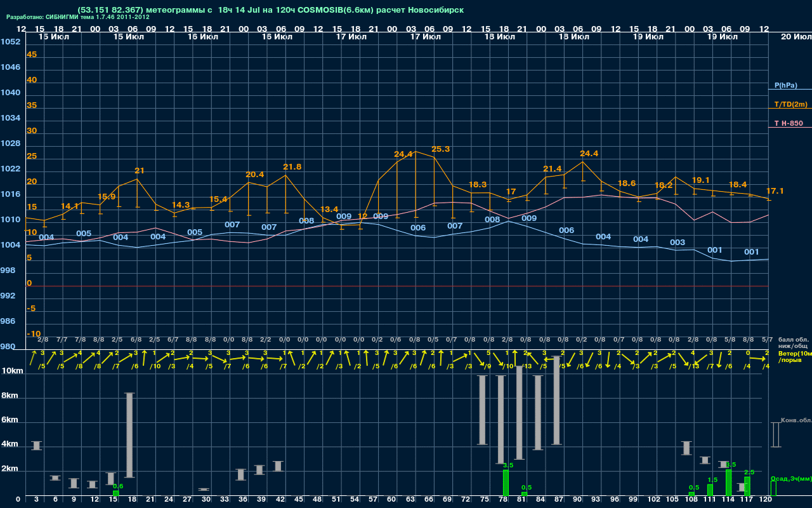Click the 14.1 temperature value

pyautogui.click(x=70, y=206)
